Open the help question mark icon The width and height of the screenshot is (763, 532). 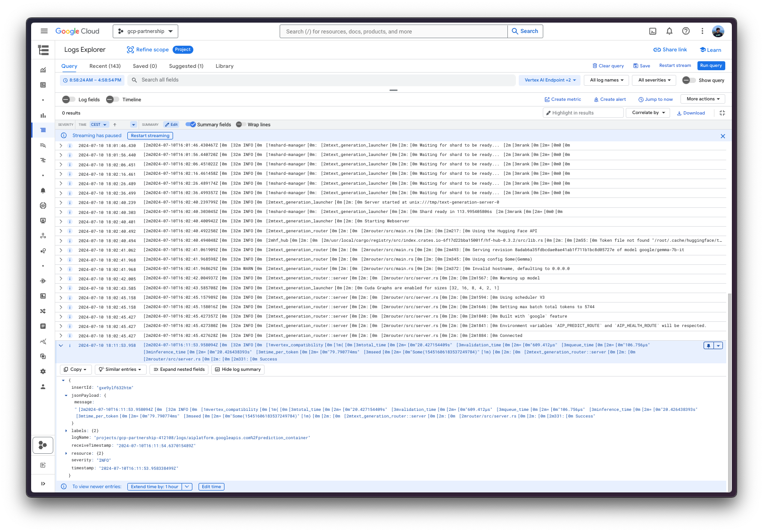[x=686, y=31]
